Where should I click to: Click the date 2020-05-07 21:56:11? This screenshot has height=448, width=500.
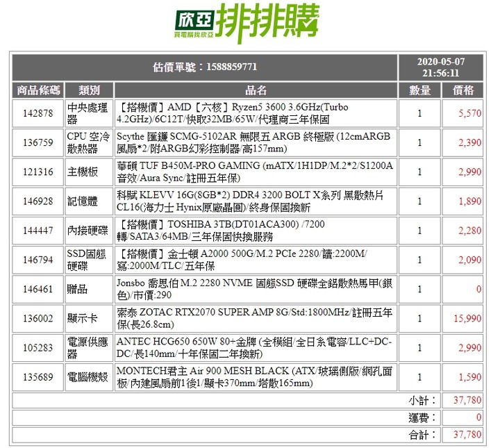coord(441,67)
